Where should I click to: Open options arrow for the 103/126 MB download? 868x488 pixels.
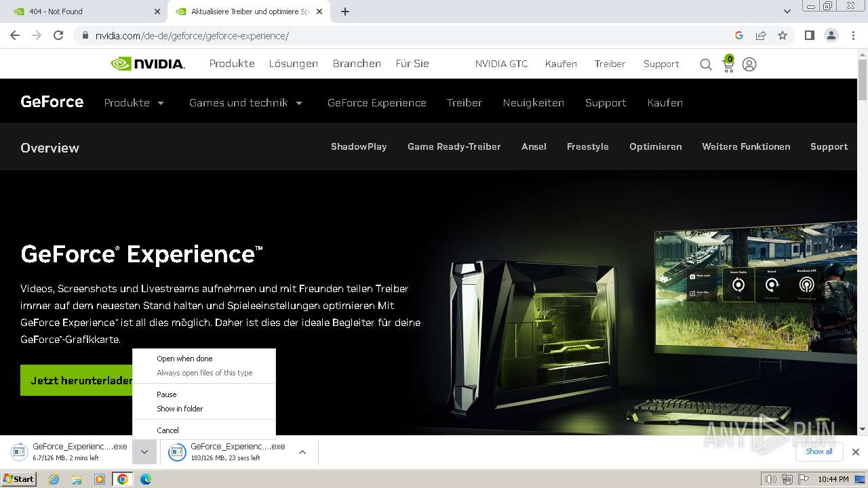click(302, 452)
